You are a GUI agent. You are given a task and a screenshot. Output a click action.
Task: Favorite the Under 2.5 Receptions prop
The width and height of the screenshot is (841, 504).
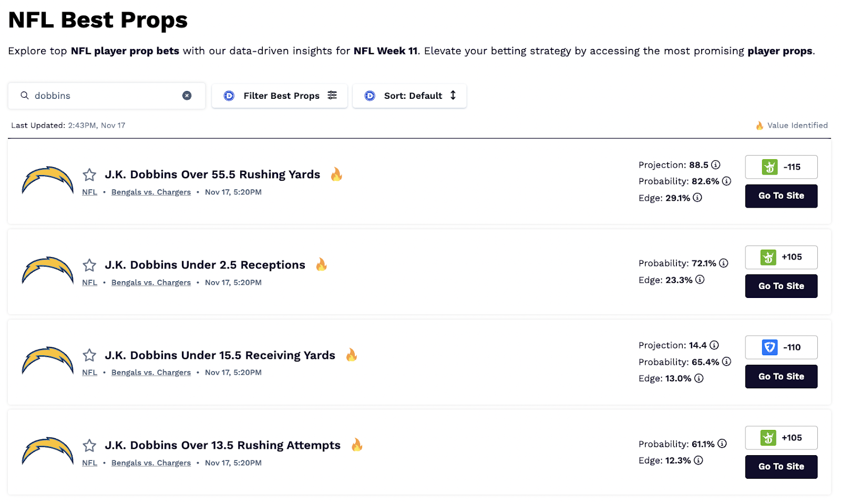coord(89,265)
